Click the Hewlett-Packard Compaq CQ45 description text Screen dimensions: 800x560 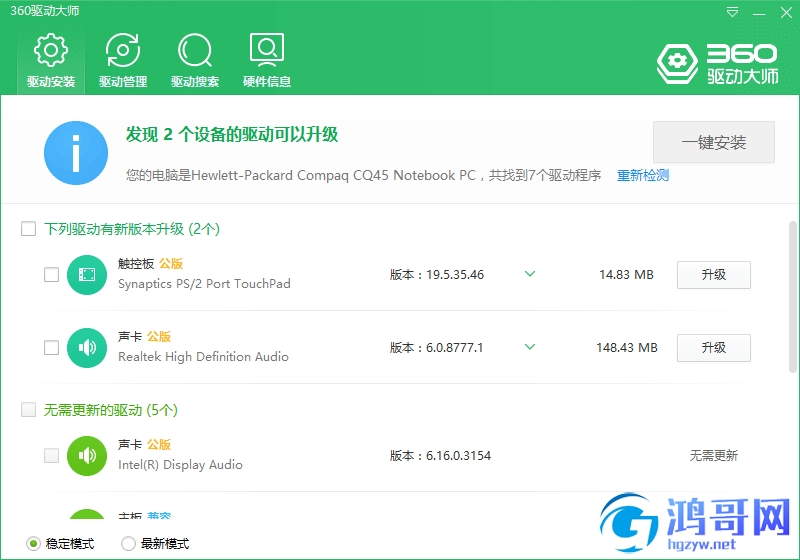click(x=363, y=175)
